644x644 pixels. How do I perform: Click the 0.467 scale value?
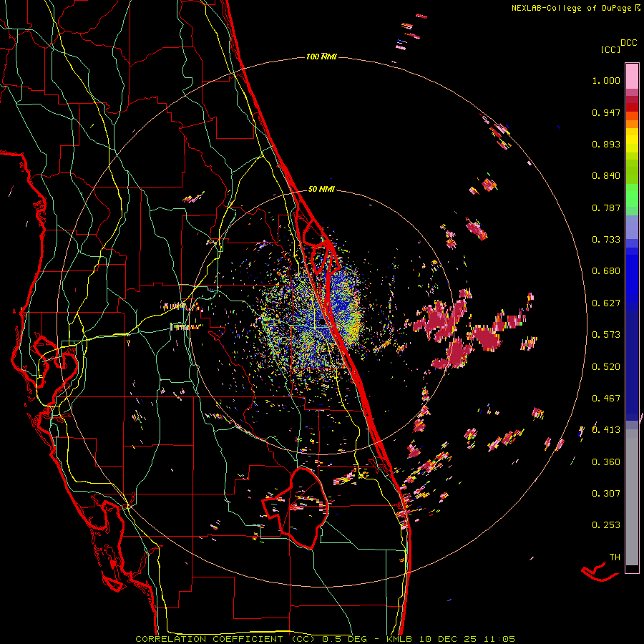(606, 399)
